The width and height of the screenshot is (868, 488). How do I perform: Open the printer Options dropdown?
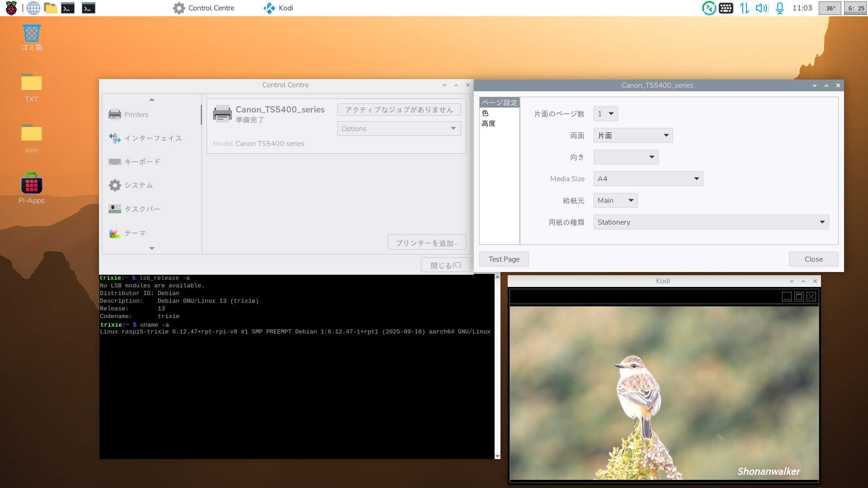point(399,129)
